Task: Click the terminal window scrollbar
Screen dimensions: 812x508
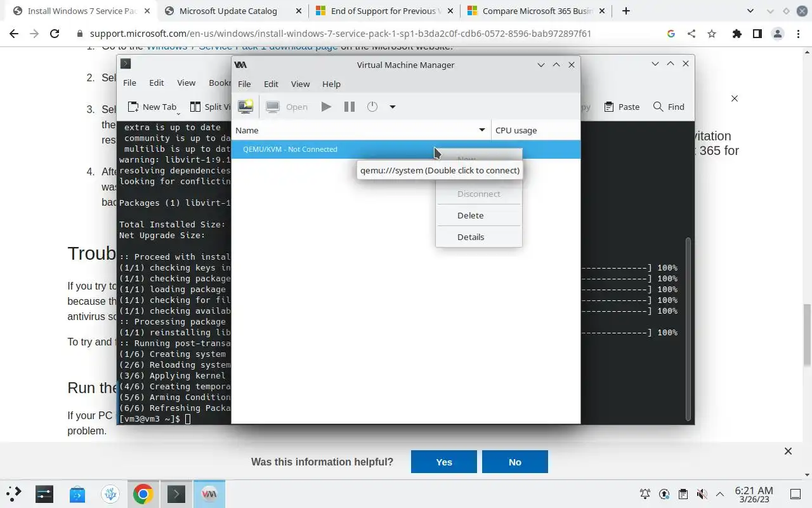Action: [688, 329]
